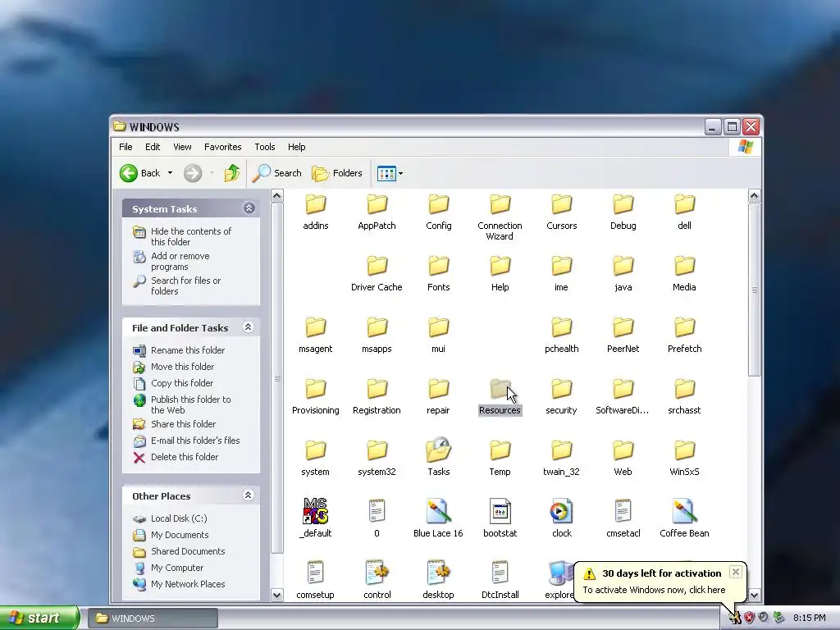Viewport: 840px width, 630px height.
Task: Open the File menu
Action: [x=126, y=147]
